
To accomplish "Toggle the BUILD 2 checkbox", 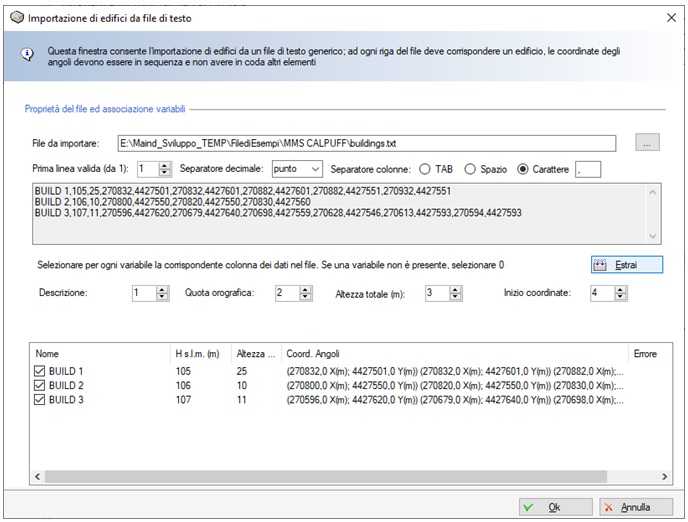I will click(x=41, y=386).
